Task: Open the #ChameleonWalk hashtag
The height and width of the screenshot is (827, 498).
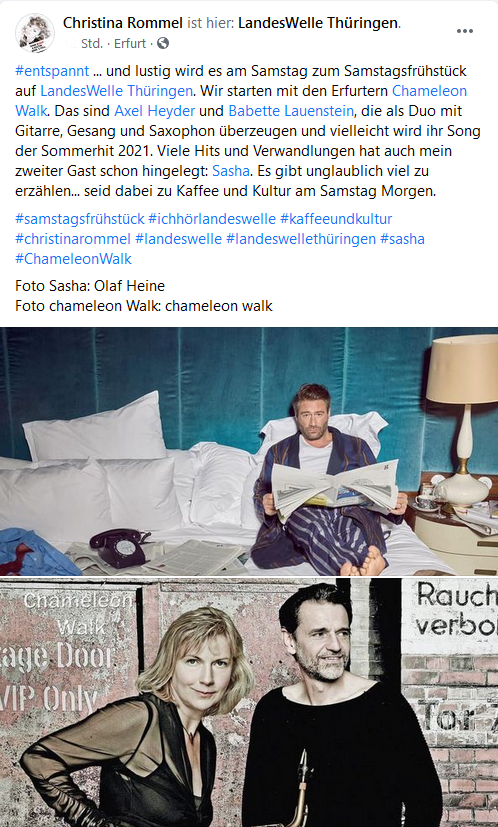Action: pos(73,258)
